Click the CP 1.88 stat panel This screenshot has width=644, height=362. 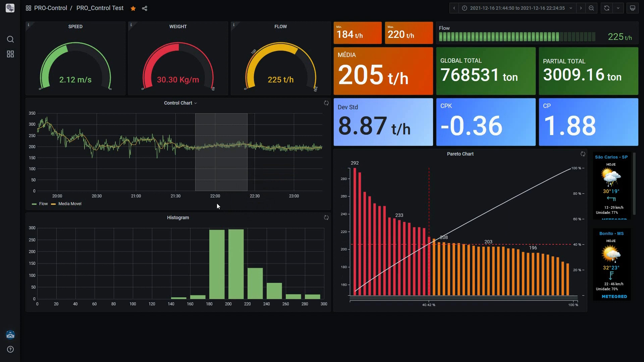click(x=589, y=122)
